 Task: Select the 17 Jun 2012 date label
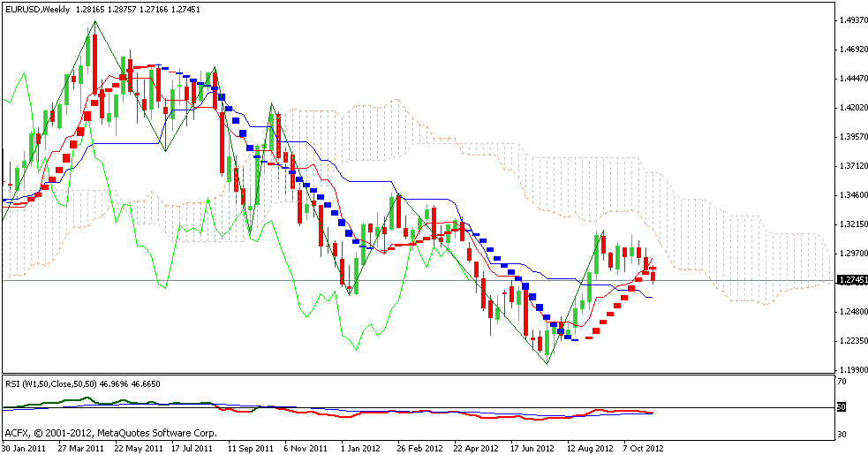[x=532, y=448]
